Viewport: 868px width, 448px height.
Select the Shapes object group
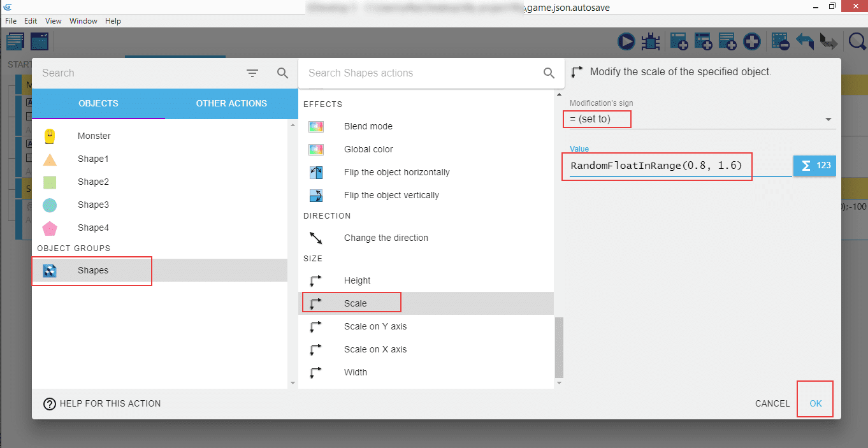(93, 270)
